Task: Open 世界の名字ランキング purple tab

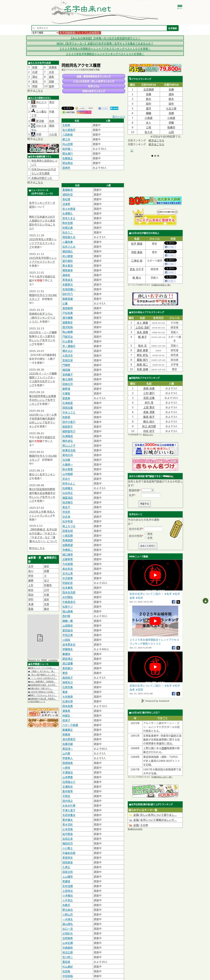Action: click(x=94, y=91)
